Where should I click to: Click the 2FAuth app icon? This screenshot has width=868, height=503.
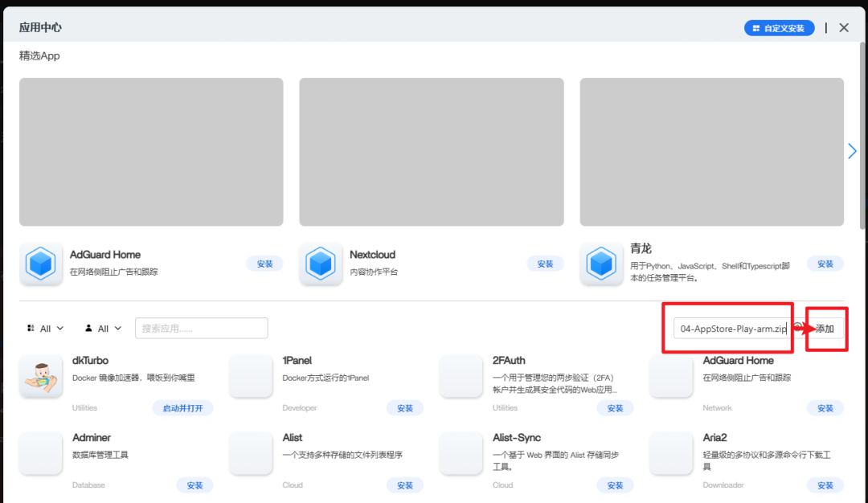[461, 375]
